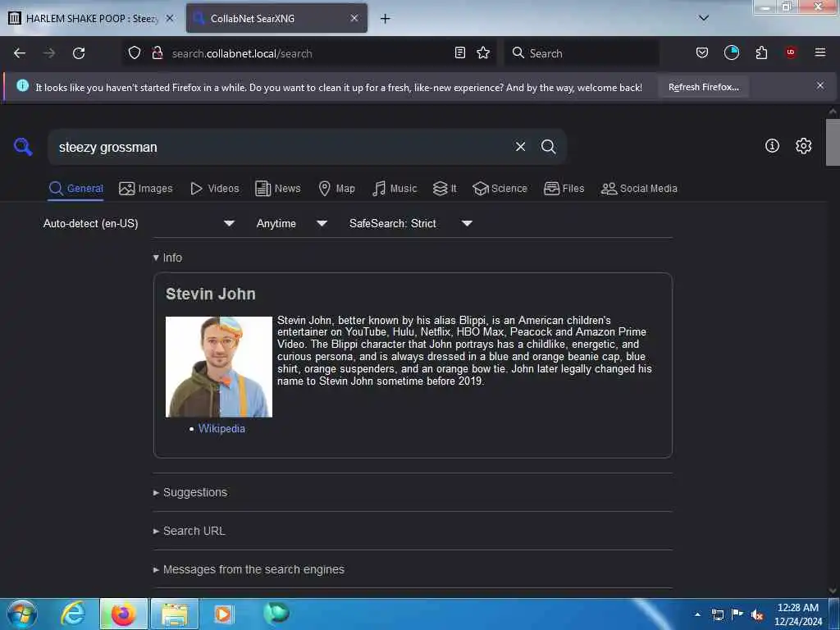This screenshot has height=630, width=840.
Task: Dismiss the Firefox refresh notification bar
Action: coord(820,85)
